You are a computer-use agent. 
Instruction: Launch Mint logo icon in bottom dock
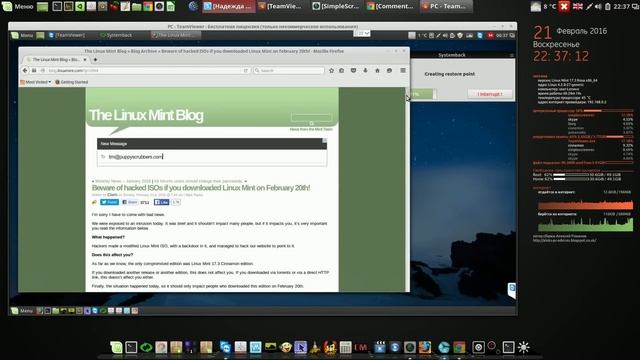tap(116, 347)
